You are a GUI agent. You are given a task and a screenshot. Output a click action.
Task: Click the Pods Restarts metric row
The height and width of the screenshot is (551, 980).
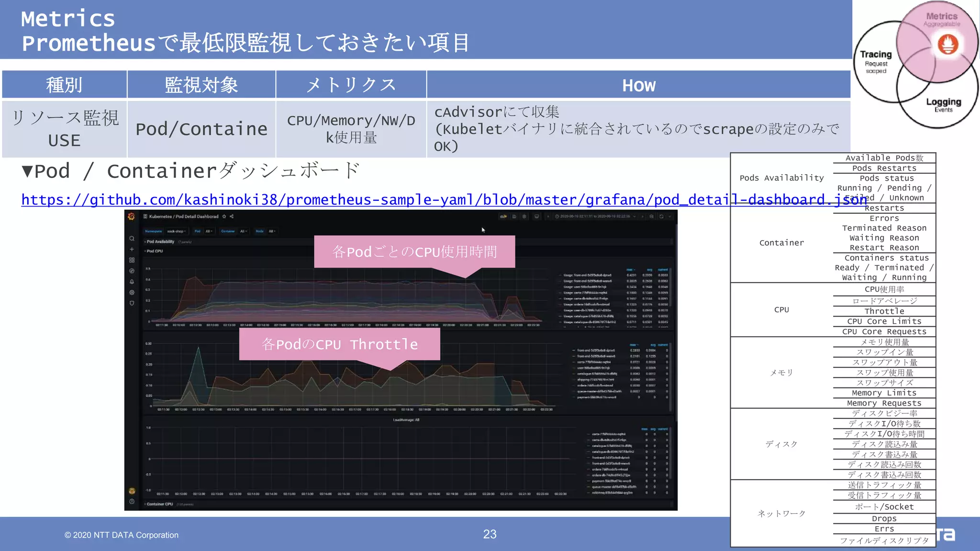[884, 168]
